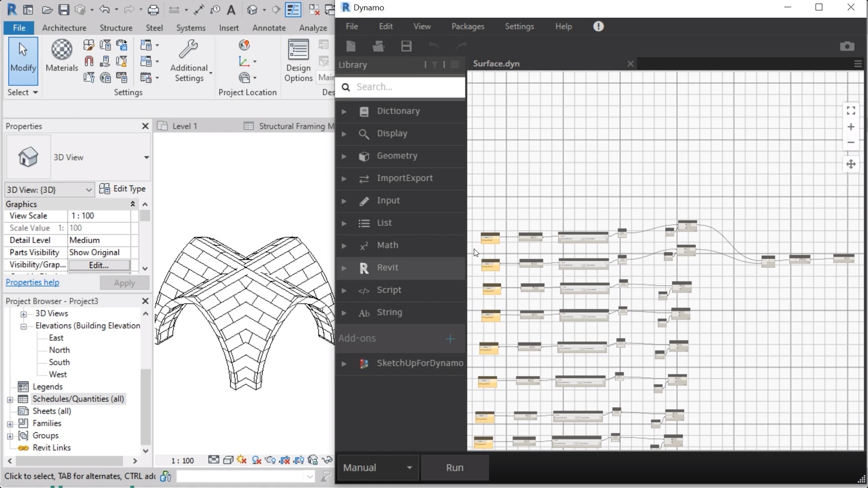Create a new file in Dynamo
The width and height of the screenshot is (868, 488).
[x=350, y=46]
